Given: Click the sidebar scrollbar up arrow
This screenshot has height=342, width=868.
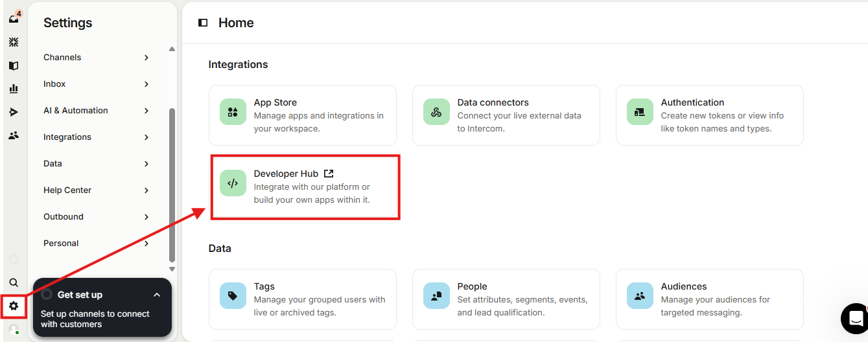Looking at the screenshot, I should [x=172, y=49].
